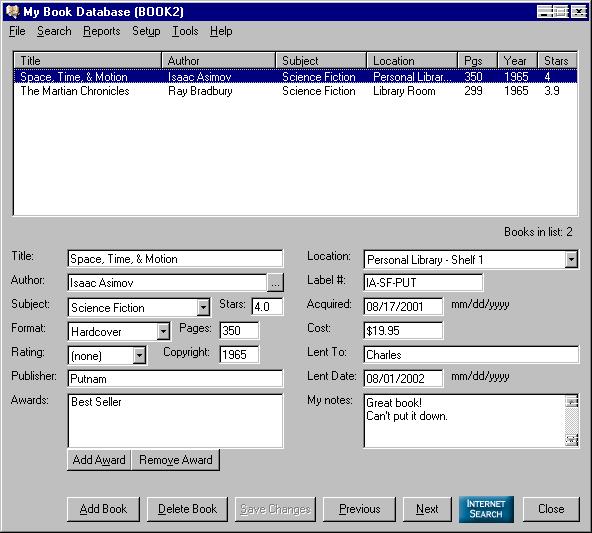Click the book icon in title bar
592x533 pixels.
pyautogui.click(x=12, y=11)
